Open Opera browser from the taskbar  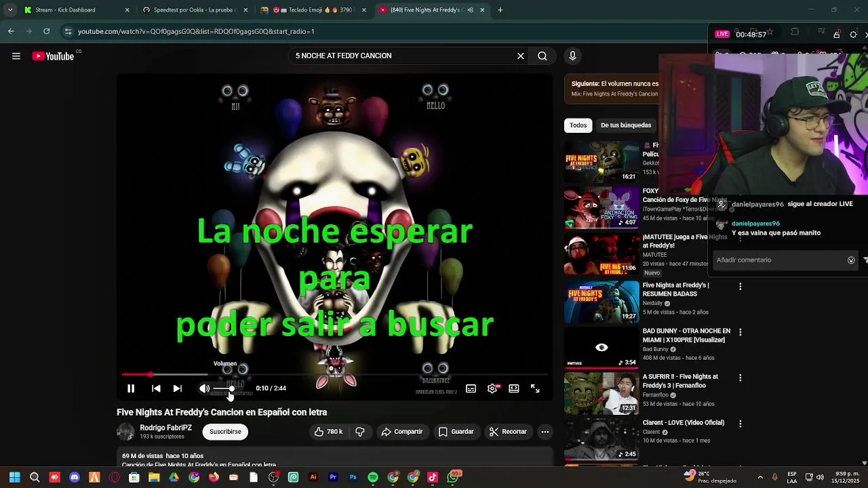pos(114,477)
